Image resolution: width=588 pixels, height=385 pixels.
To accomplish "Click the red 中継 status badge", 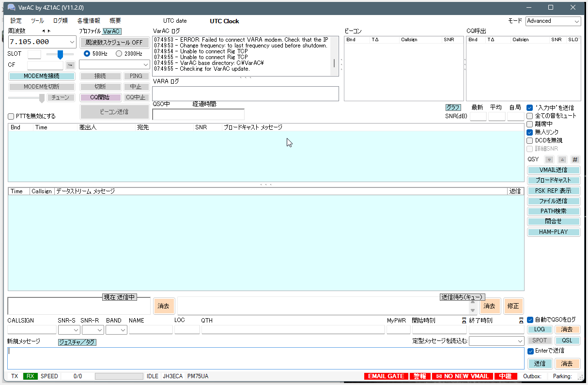I will (505, 376).
